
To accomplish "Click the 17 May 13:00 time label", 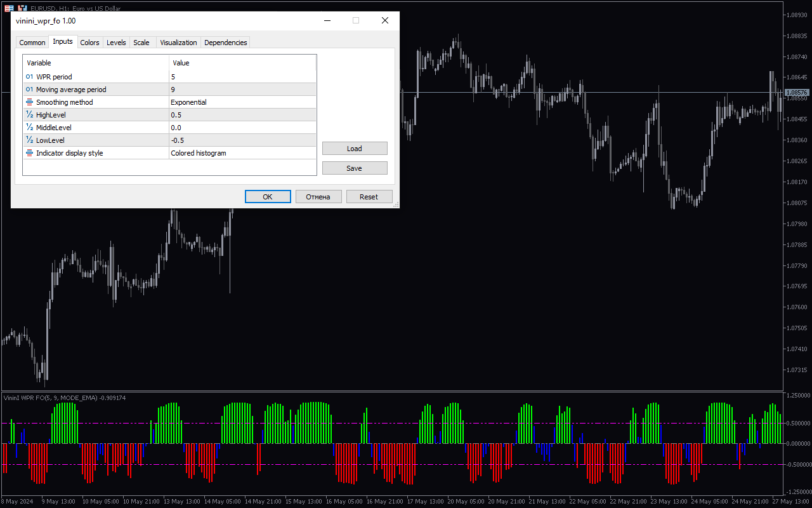I will pos(427,501).
